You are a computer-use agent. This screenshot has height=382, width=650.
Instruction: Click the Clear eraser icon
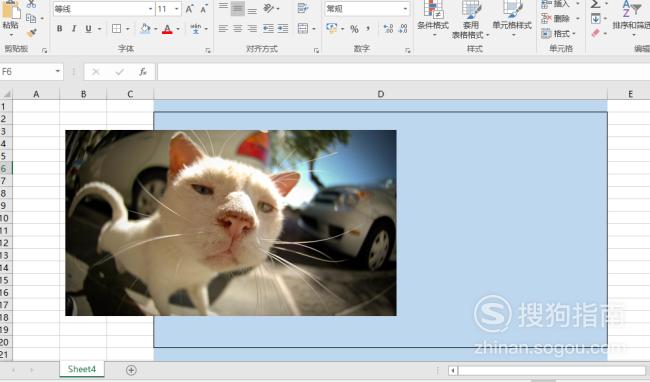596,33
